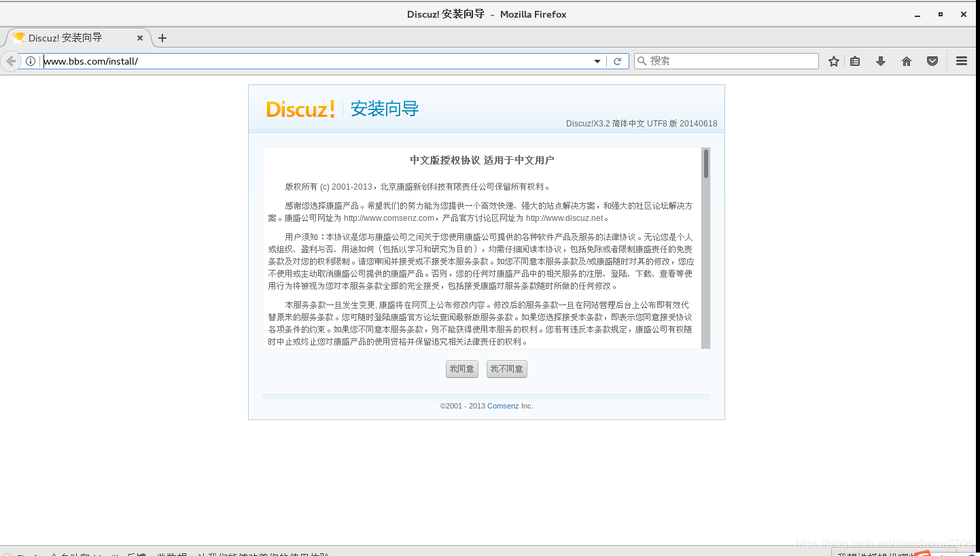Go to the home page icon
Image resolution: width=980 pixels, height=556 pixels.
(907, 61)
